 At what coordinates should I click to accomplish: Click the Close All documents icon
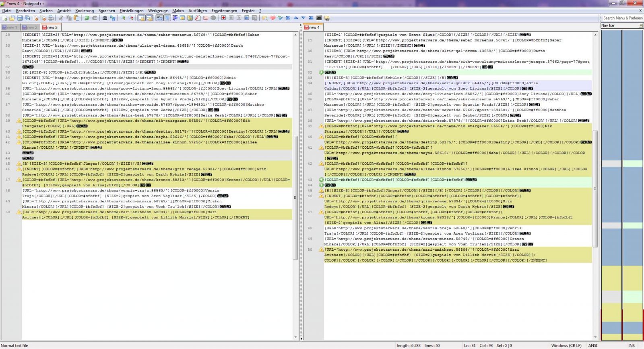point(43,18)
